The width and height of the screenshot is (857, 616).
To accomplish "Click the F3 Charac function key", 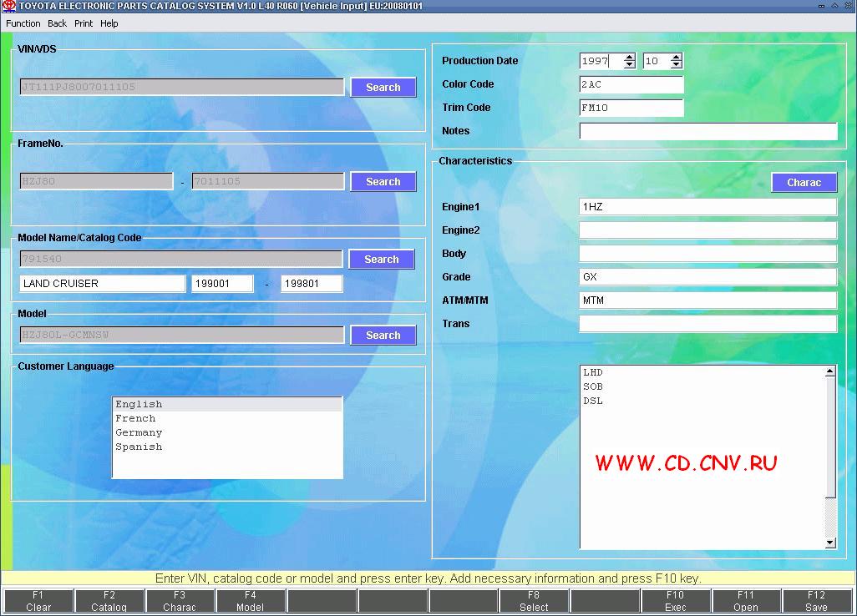I will 180,601.
